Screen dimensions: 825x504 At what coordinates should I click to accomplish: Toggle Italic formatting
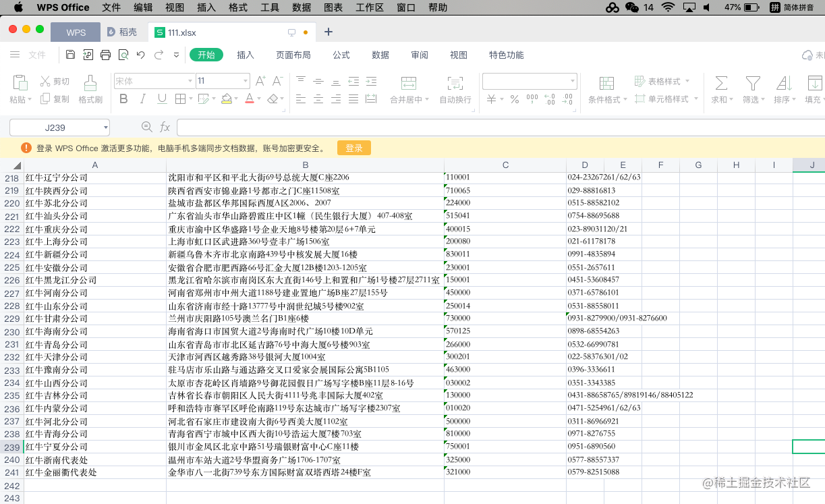click(x=142, y=99)
